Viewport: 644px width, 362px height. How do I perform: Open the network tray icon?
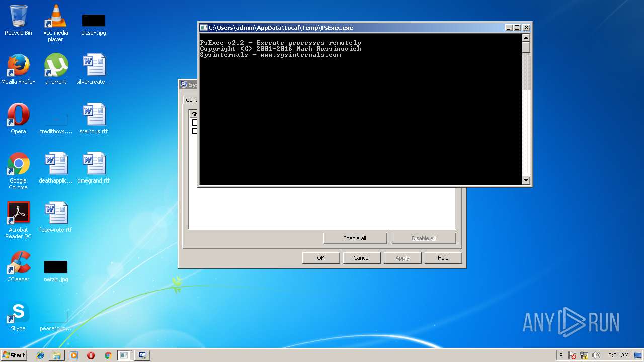pos(584,355)
